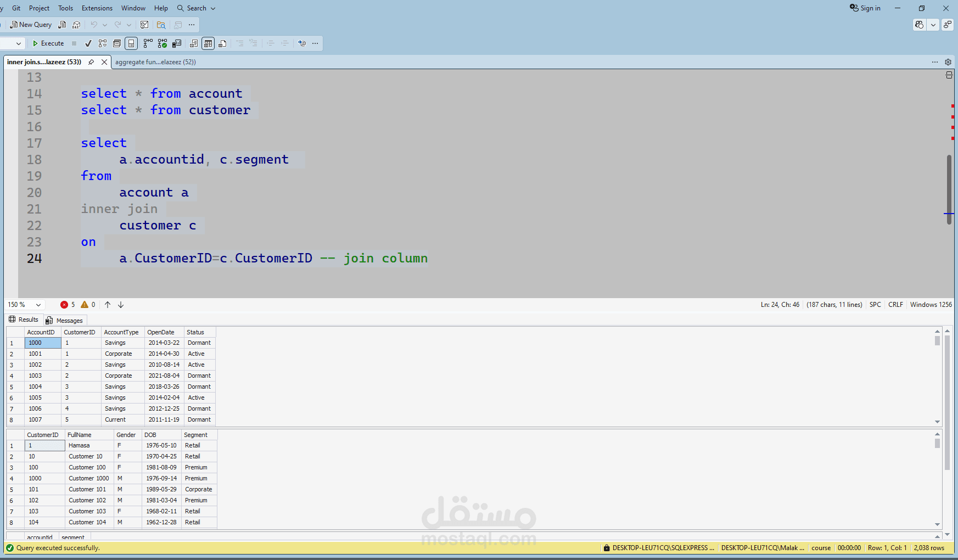Switch output to Results to Grid
The image size is (958, 560).
coord(208,43)
